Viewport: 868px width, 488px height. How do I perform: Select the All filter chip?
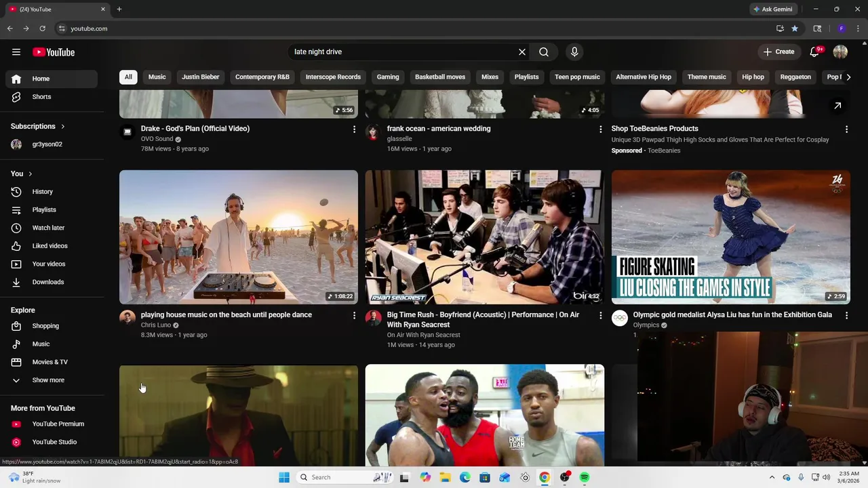click(x=128, y=77)
